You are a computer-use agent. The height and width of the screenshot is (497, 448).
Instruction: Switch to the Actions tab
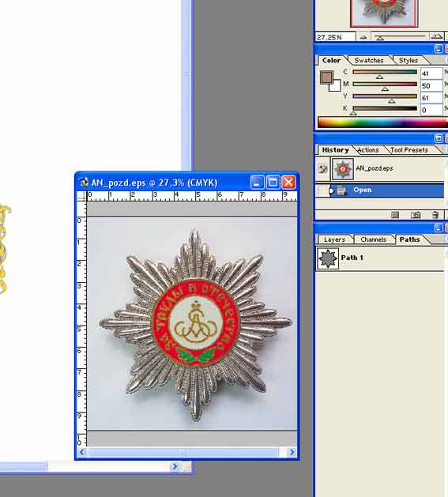[368, 150]
